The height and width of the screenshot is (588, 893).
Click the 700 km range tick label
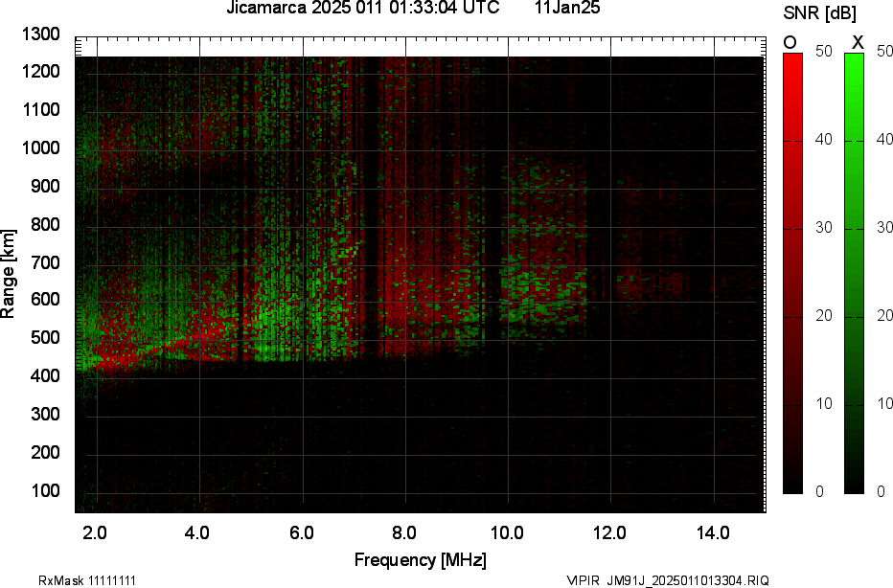[44, 262]
